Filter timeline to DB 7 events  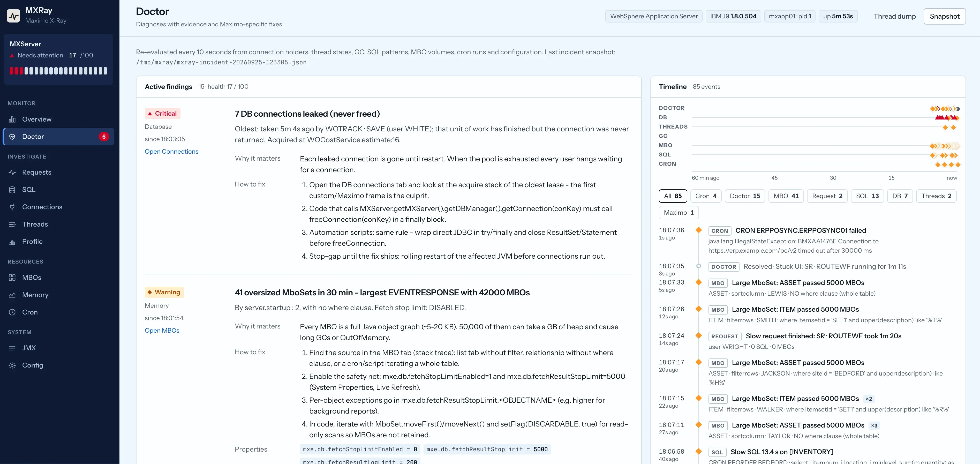pyautogui.click(x=900, y=196)
